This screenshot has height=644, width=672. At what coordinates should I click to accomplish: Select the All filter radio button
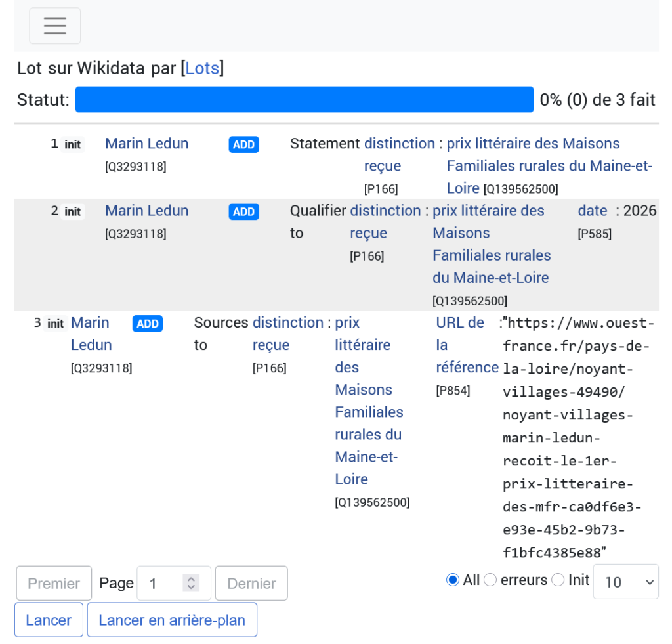point(452,580)
